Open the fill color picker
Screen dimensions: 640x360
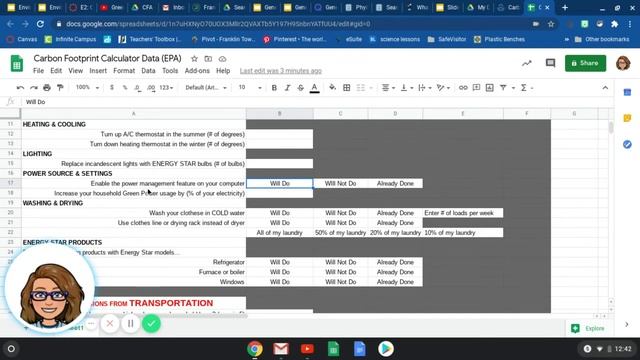click(333, 88)
